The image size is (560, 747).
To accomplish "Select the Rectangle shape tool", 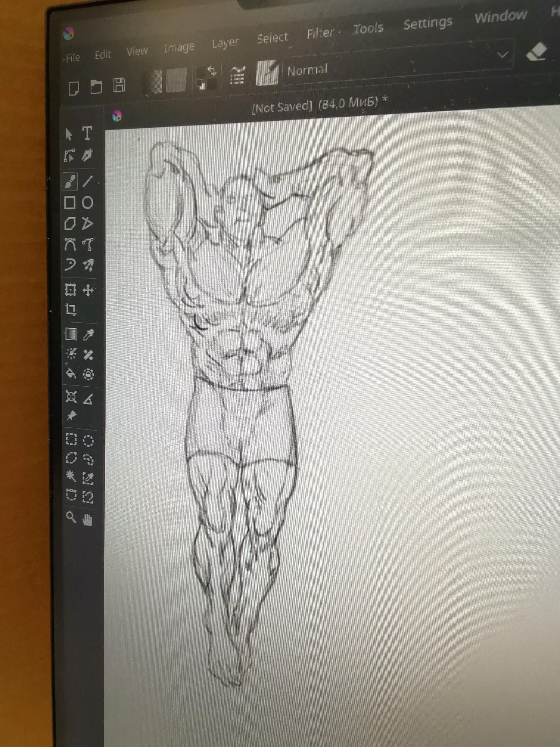I will pyautogui.click(x=70, y=203).
